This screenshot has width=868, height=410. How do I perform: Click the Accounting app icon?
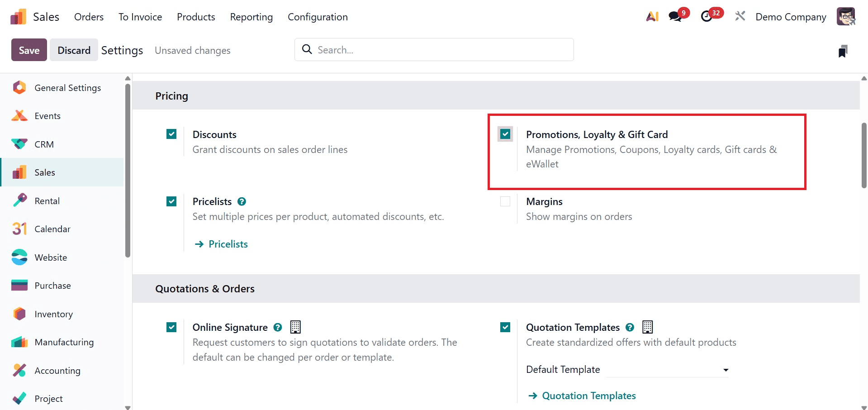tap(20, 370)
